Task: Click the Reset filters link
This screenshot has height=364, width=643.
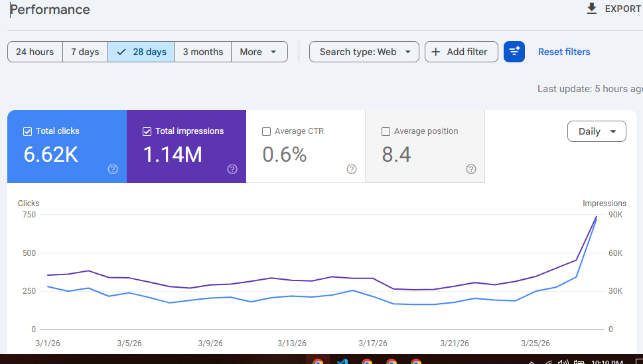Action: coord(563,52)
